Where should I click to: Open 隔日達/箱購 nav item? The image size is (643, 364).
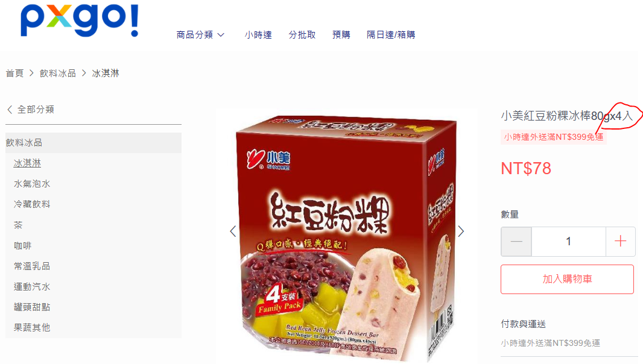tap(391, 35)
